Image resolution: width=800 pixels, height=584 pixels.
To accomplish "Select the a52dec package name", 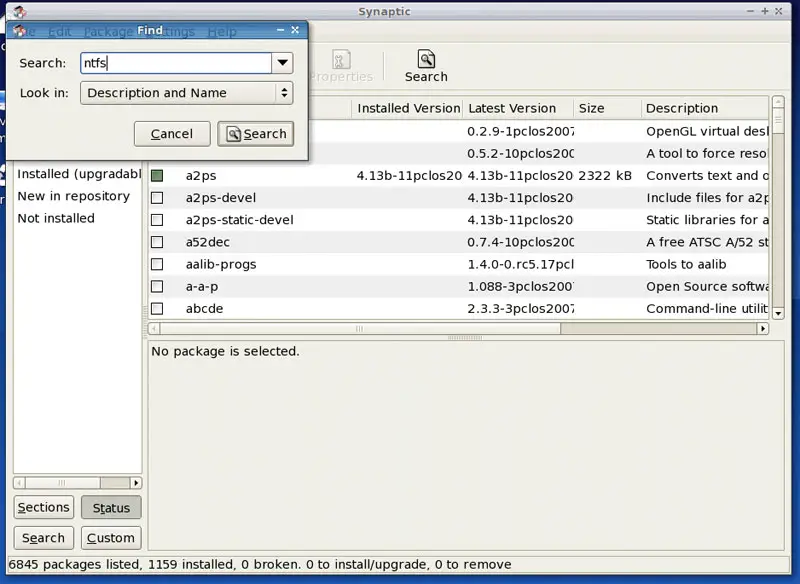I will coord(208,242).
